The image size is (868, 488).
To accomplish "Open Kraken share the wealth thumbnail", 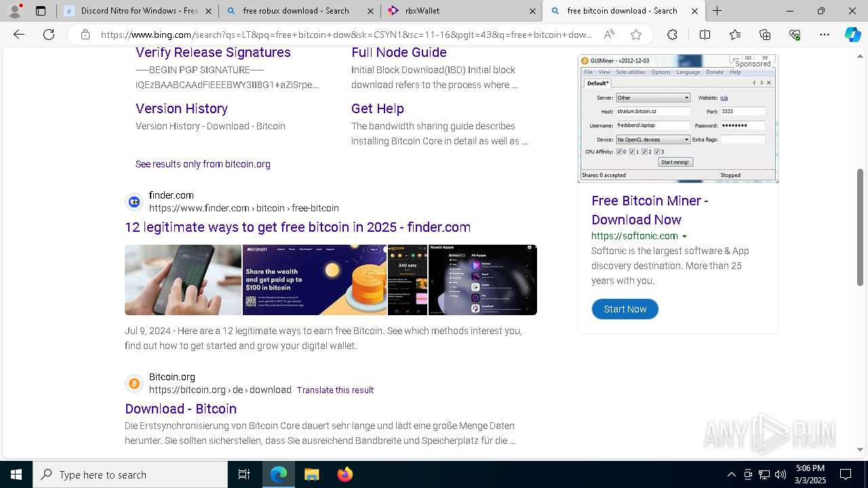I will tap(315, 280).
